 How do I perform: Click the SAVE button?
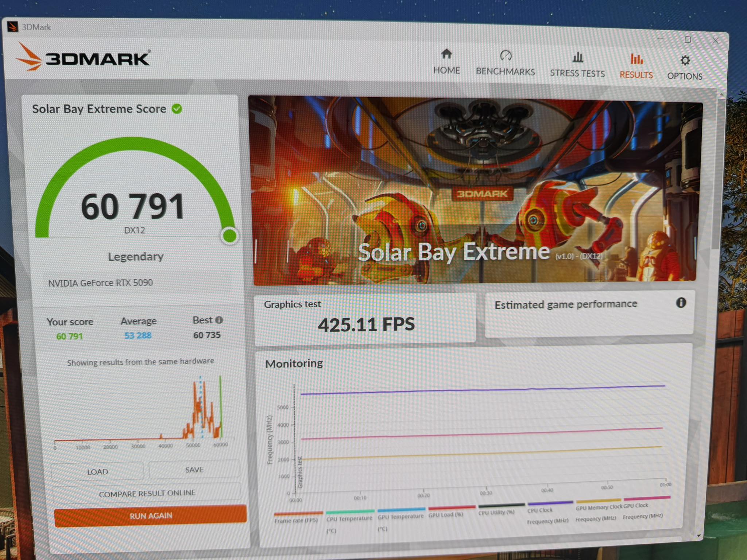pos(194,470)
